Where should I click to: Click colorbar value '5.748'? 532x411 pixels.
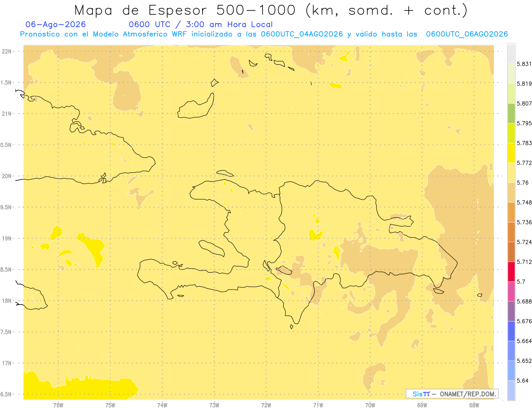524,203
